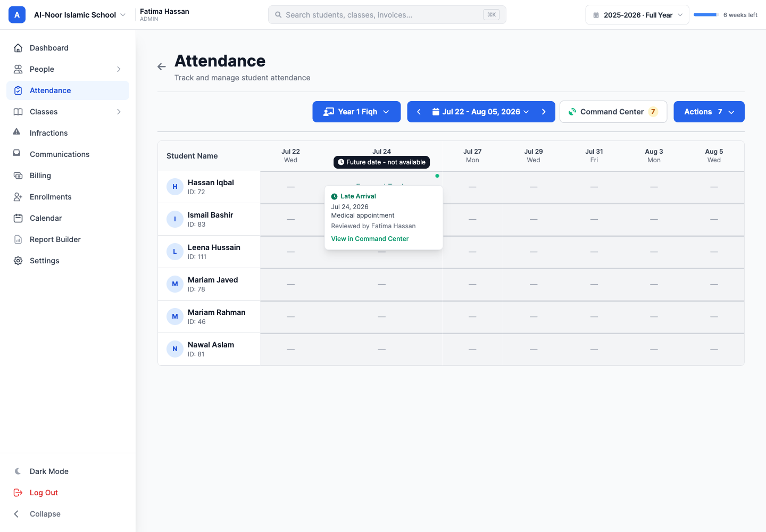
Task: Select student name Nawal Aslam
Action: click(x=211, y=345)
